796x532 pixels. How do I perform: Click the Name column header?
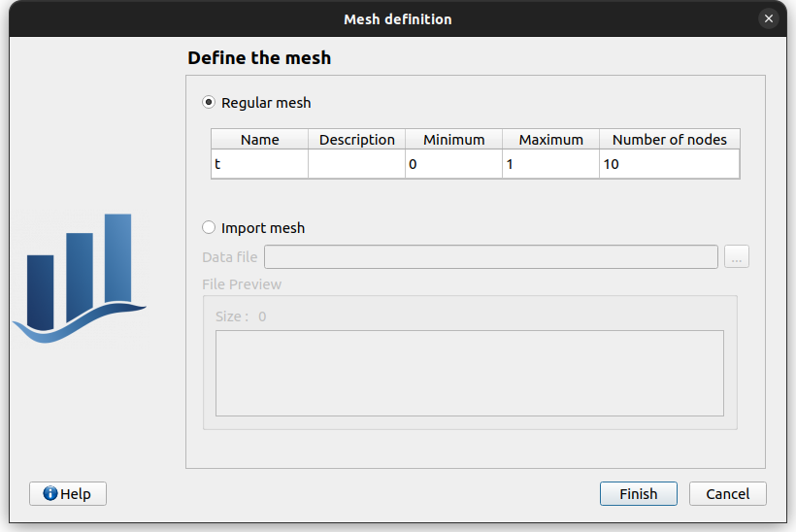[259, 140]
